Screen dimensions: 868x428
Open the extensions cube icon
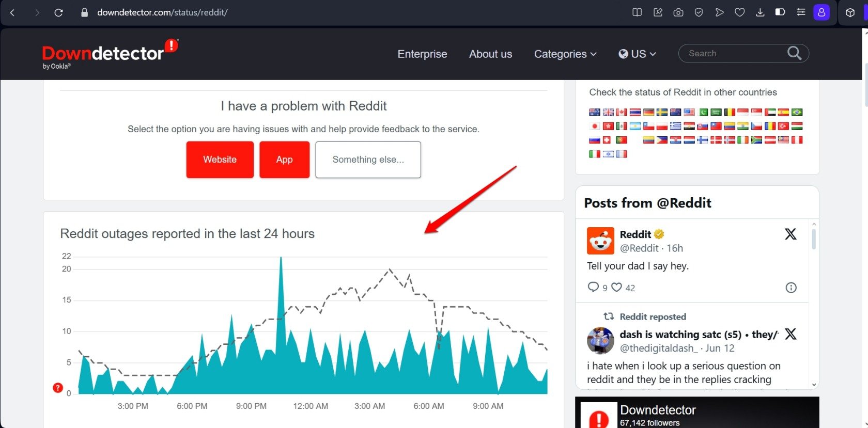(x=850, y=12)
